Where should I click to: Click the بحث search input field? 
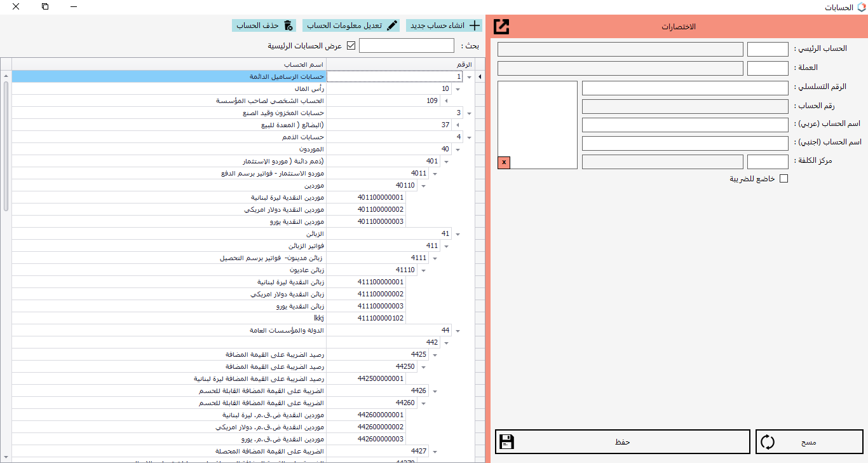click(407, 46)
